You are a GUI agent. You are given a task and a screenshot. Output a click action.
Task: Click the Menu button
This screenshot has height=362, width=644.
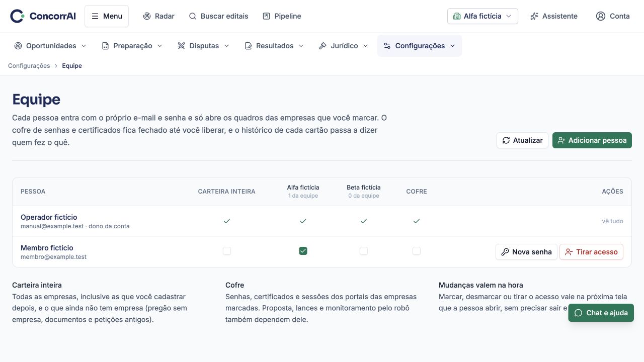(x=107, y=16)
